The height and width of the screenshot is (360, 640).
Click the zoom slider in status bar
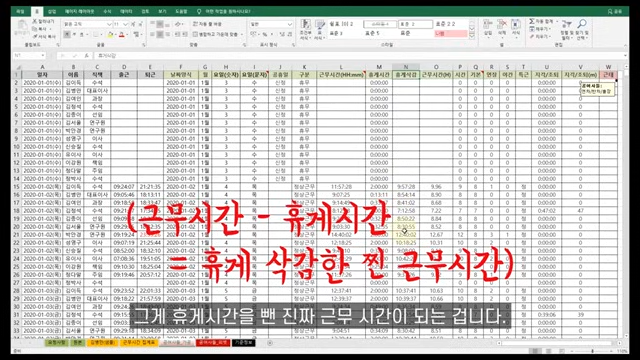click(x=593, y=351)
